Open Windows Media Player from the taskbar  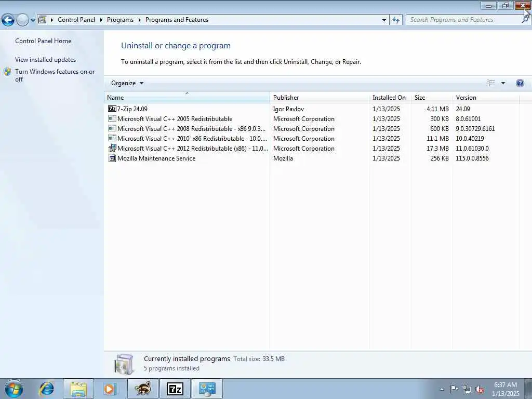(x=110, y=389)
